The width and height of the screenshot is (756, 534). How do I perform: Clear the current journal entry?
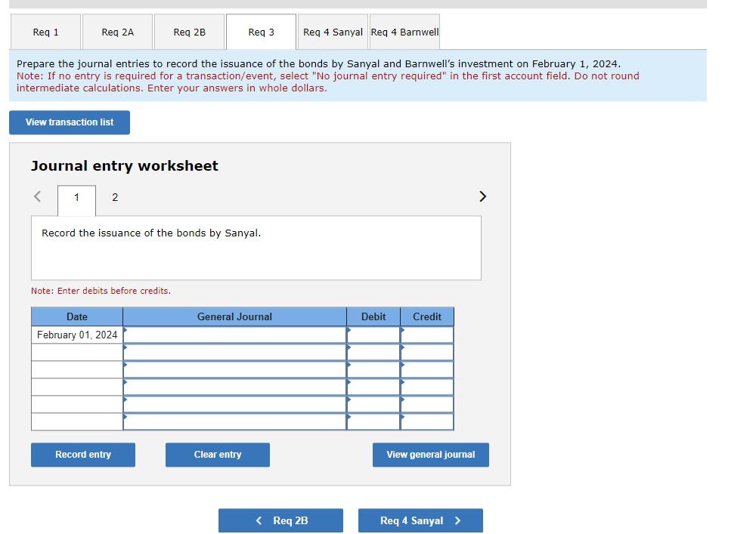217,455
